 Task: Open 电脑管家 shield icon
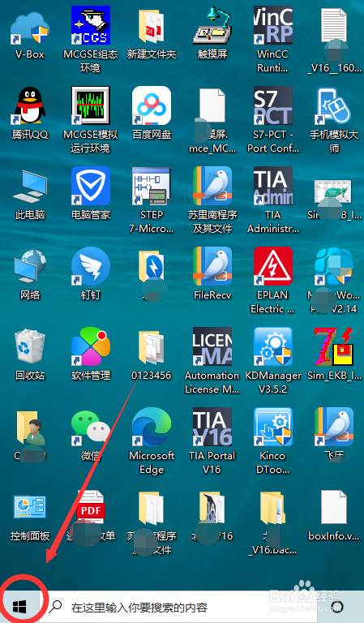pos(91,186)
